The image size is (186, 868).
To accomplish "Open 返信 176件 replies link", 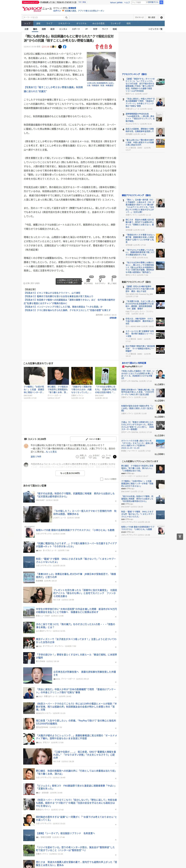I will (x=36, y=457).
